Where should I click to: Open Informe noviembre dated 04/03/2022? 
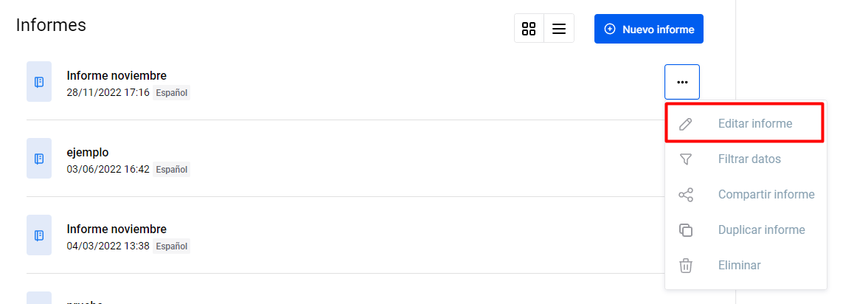tap(117, 229)
